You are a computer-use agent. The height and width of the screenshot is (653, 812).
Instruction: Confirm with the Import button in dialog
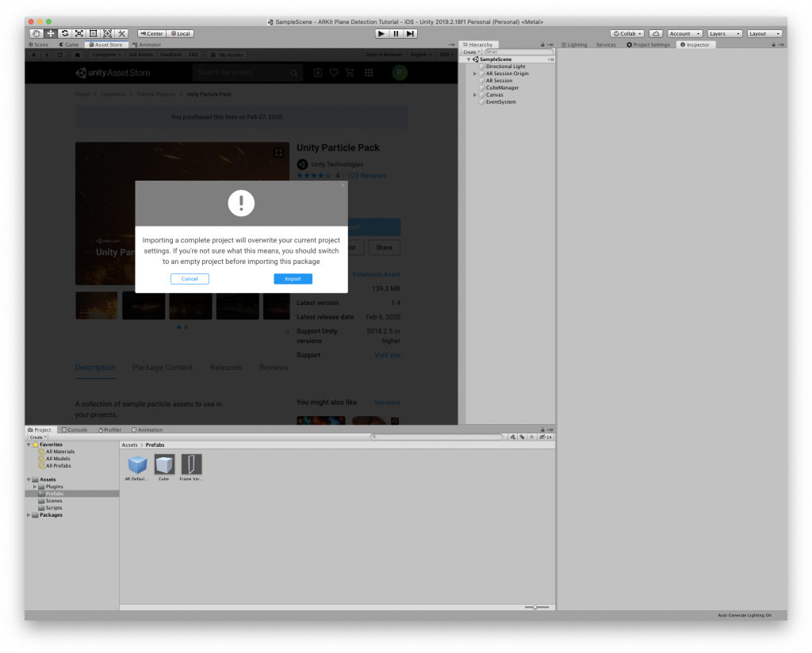293,279
